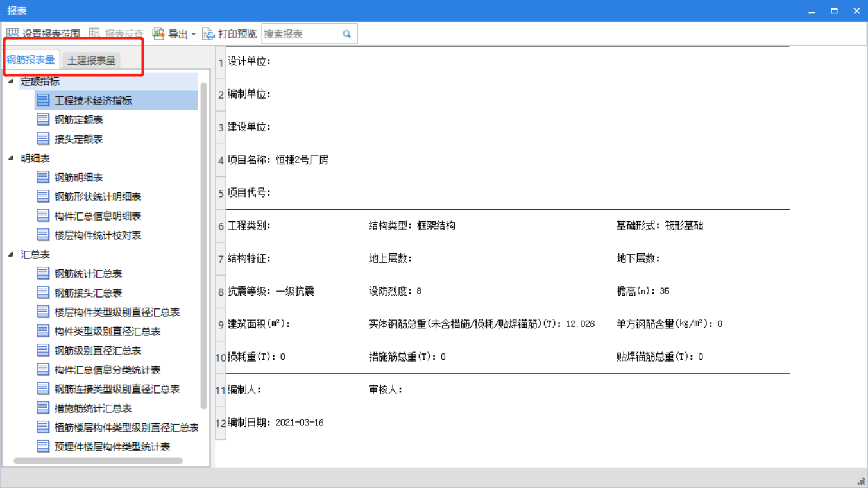The image size is (868, 488).
Task: Click the 项目名称: 恒捷2号厂房 text
Action: coord(278,160)
